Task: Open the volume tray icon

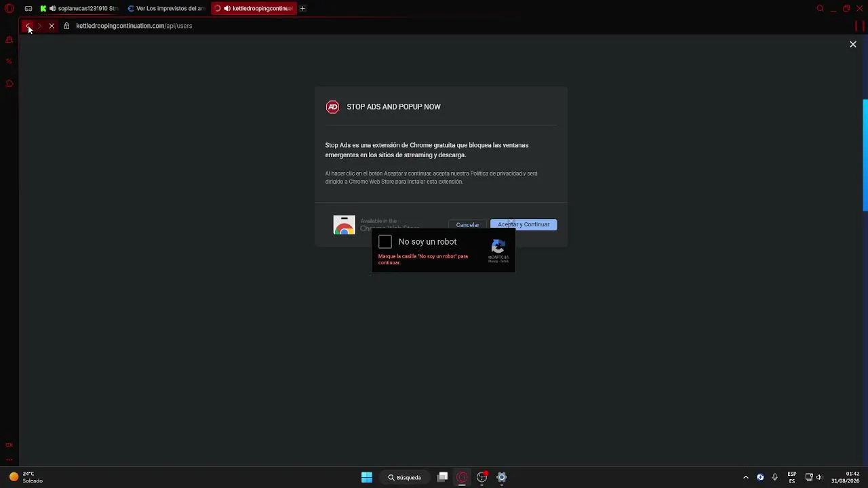Action: pyautogui.click(x=819, y=477)
